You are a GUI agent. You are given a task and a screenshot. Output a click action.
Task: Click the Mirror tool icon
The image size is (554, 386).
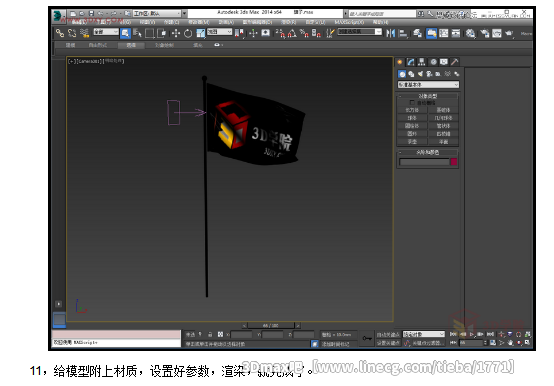click(391, 34)
